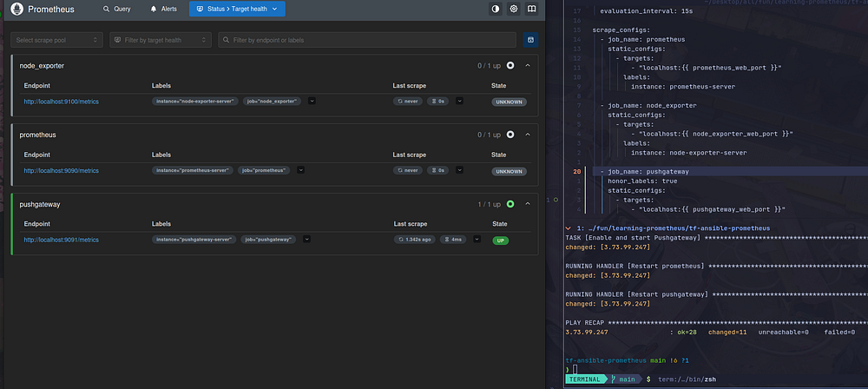Image resolution: width=868 pixels, height=389 pixels.
Task: Click the Prometheus flame logo
Action: pos(17,9)
